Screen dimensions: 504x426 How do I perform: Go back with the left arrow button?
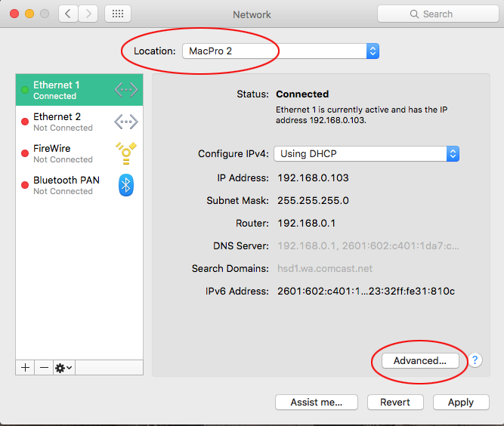coord(68,14)
